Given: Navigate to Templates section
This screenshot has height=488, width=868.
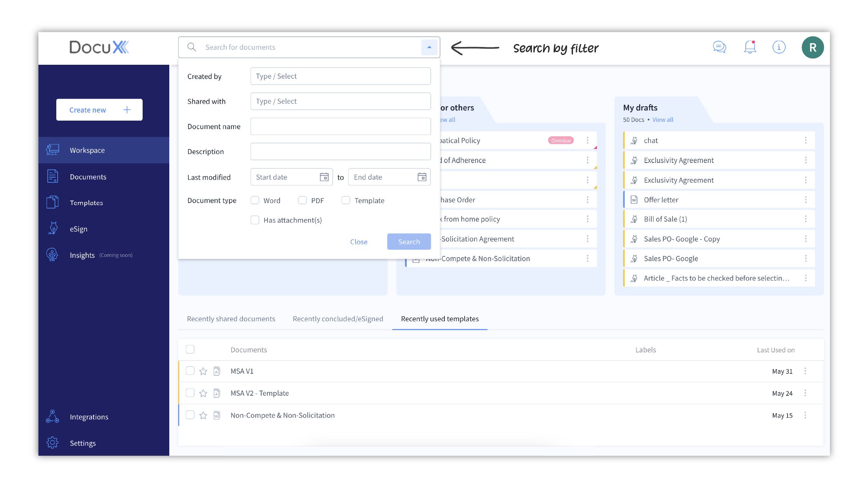Looking at the screenshot, I should 86,203.
